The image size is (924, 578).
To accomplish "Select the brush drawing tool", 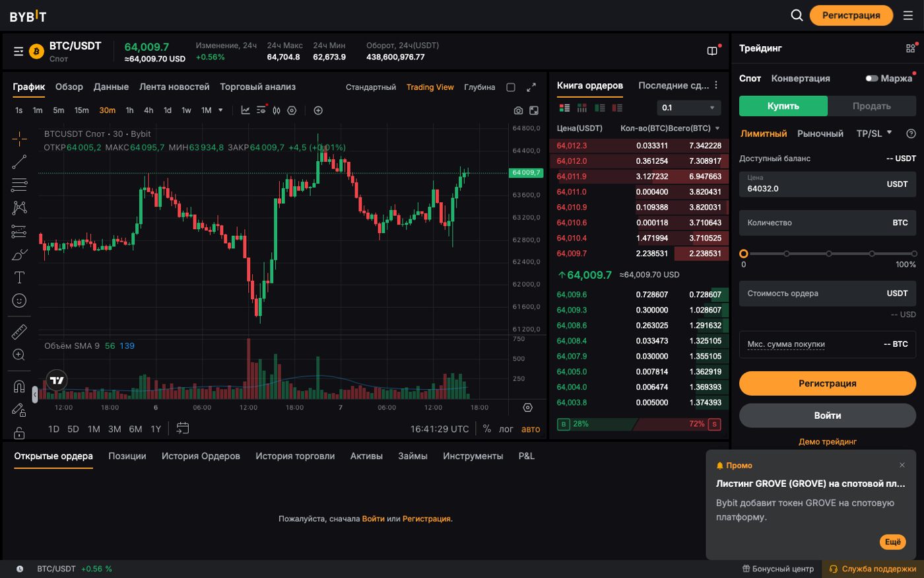I will click(x=19, y=254).
